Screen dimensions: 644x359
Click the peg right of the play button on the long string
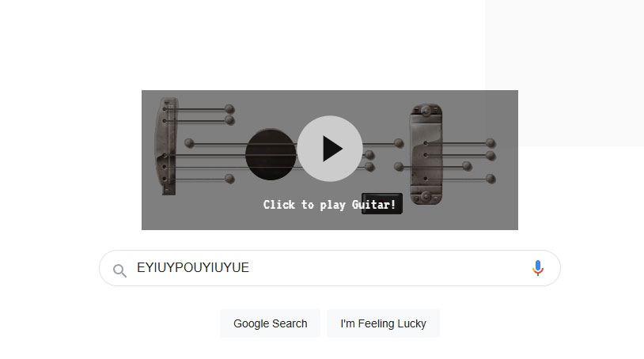tap(399, 143)
